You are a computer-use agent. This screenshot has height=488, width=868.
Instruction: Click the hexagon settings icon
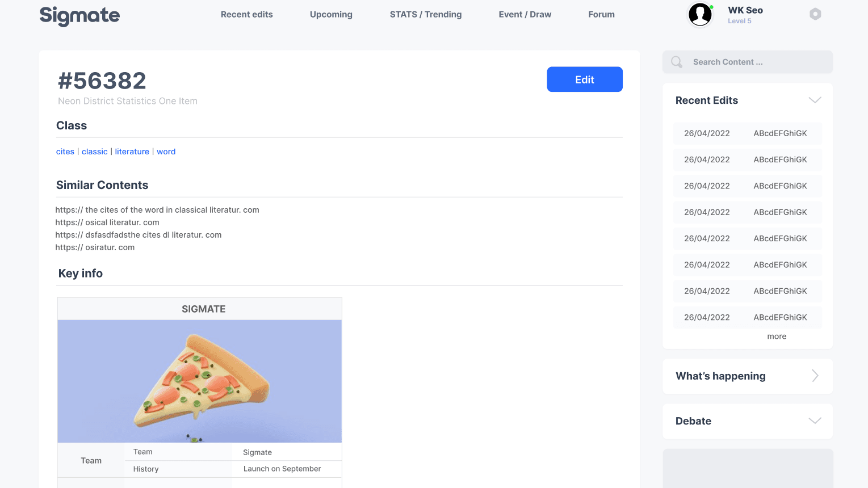coord(815,14)
